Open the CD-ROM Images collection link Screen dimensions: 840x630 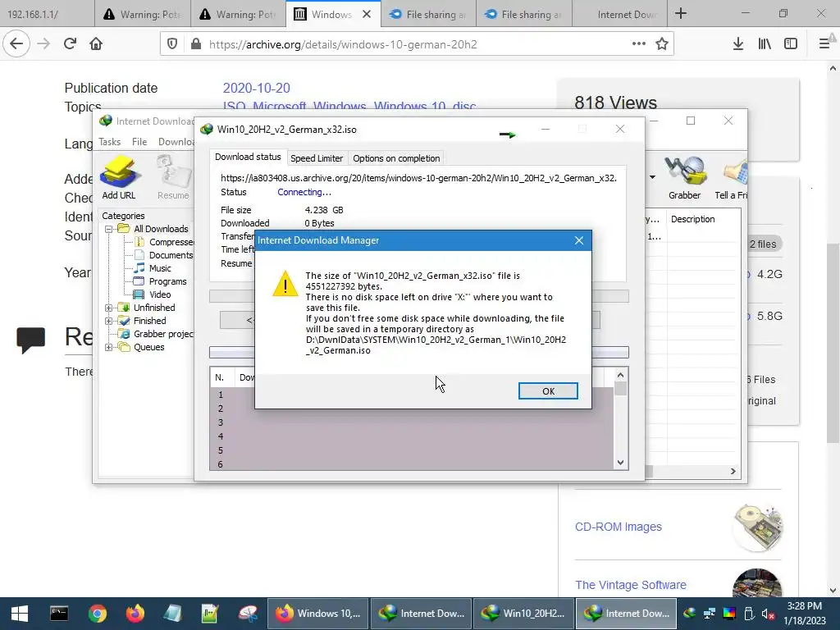point(619,527)
